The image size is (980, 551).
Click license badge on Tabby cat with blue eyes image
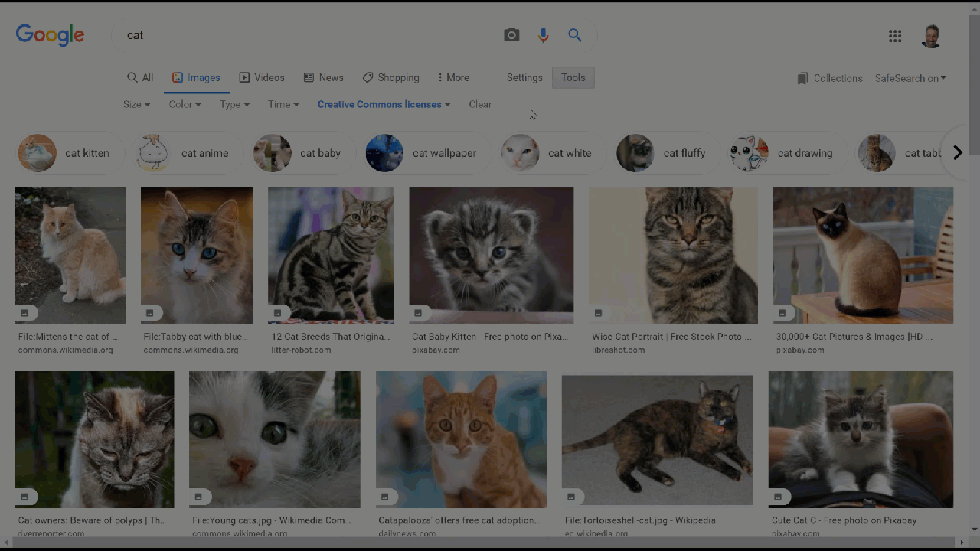150,313
